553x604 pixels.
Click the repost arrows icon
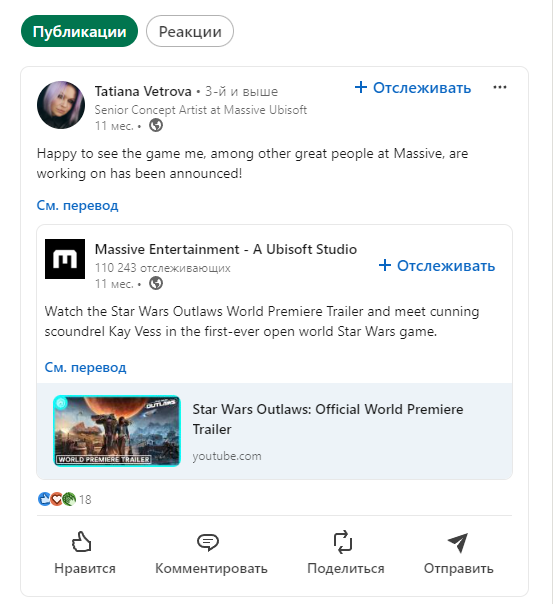tap(343, 542)
